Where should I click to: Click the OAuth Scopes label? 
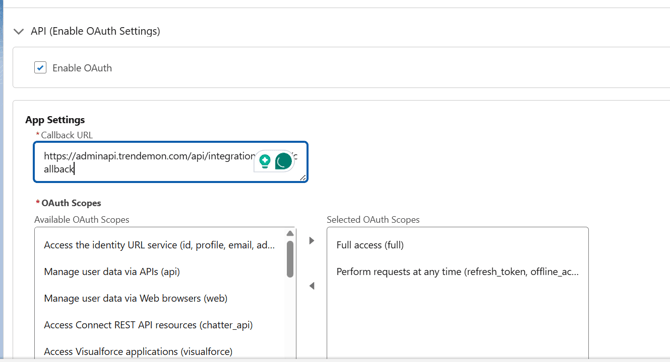coord(71,203)
